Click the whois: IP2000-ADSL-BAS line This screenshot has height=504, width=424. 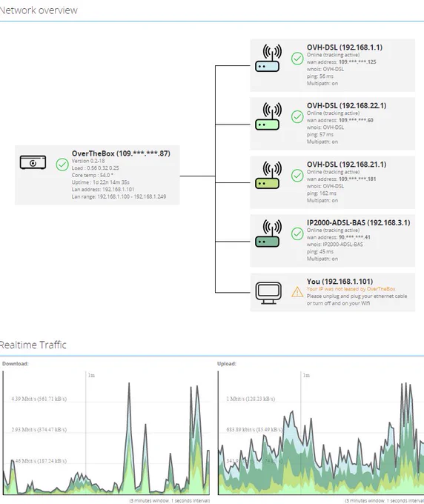click(x=335, y=245)
